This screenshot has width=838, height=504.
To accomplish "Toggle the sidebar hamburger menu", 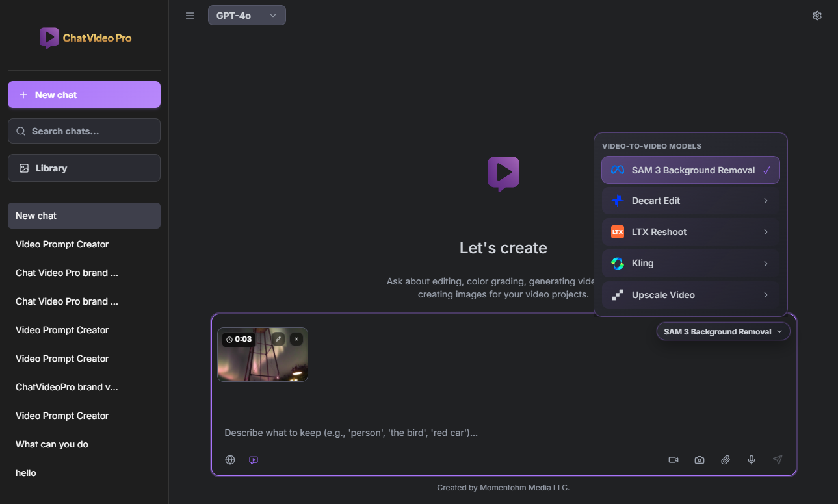I will click(x=190, y=16).
